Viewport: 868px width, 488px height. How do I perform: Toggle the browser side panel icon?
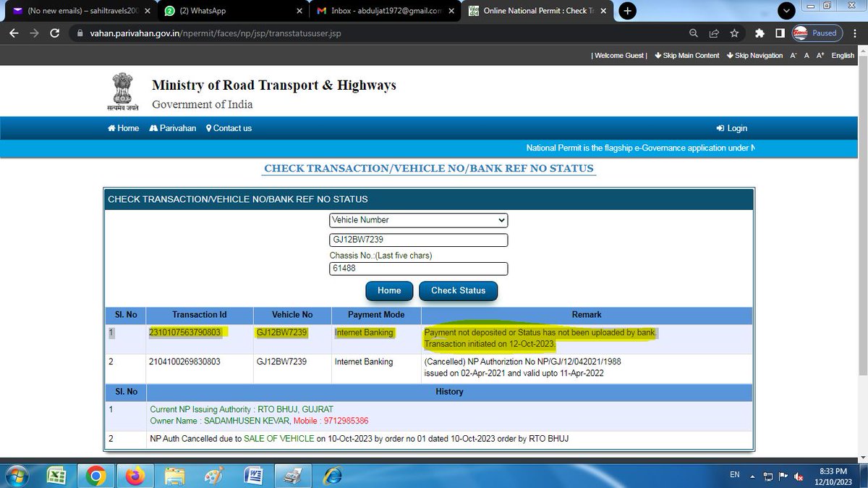[x=780, y=33]
